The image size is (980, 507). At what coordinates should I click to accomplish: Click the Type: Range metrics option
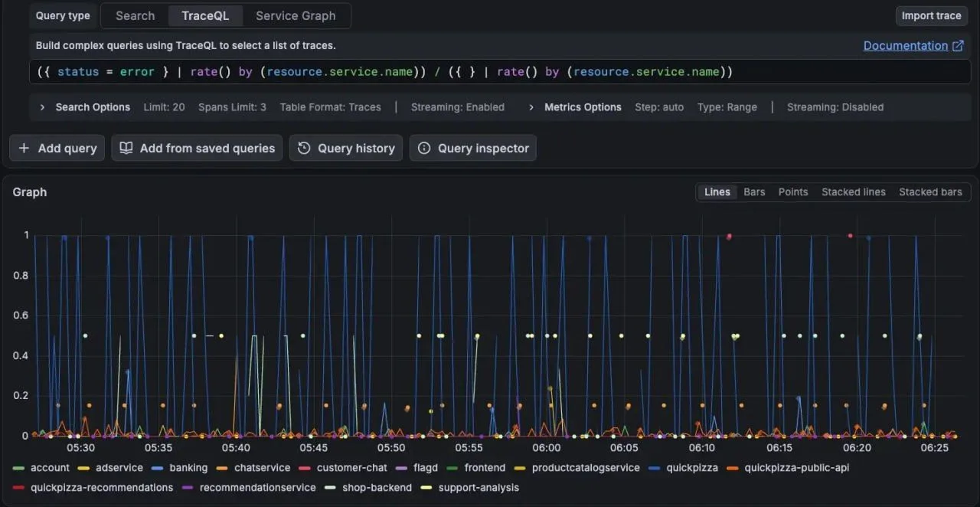click(727, 107)
